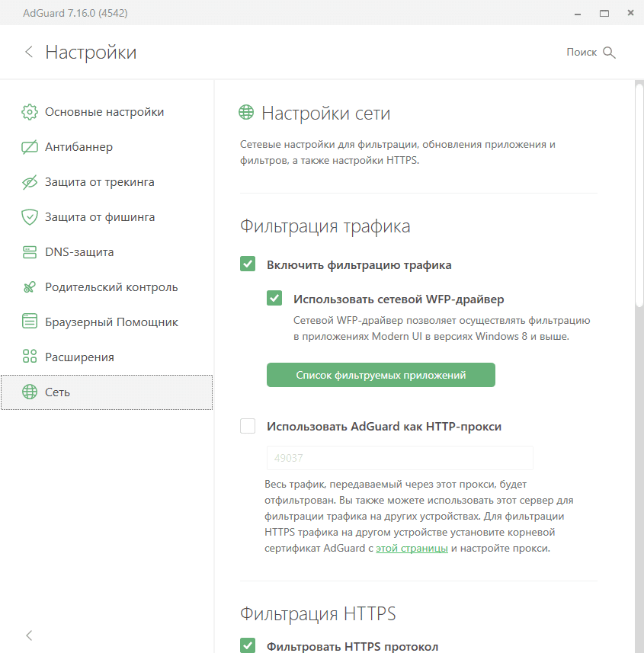Click the Настройки сети heading text
644x653 pixels.
(325, 114)
